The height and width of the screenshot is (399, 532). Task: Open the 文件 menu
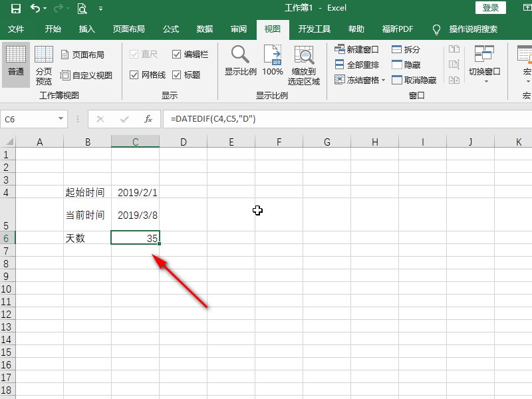pyautogui.click(x=17, y=29)
